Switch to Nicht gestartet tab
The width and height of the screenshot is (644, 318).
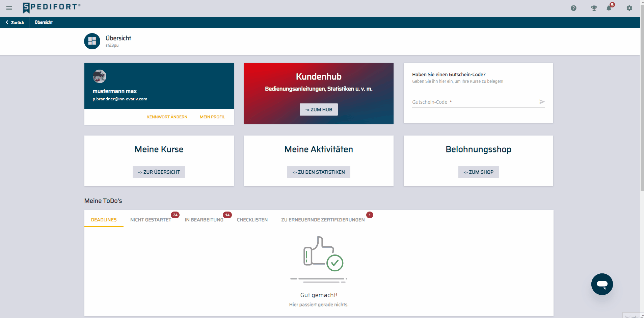(151, 220)
